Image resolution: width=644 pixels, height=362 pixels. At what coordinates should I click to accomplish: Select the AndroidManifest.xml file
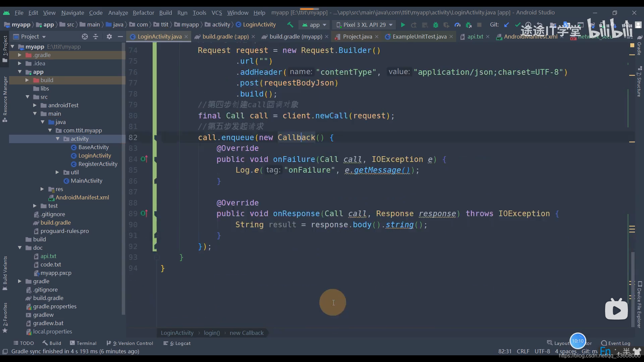coord(82,197)
